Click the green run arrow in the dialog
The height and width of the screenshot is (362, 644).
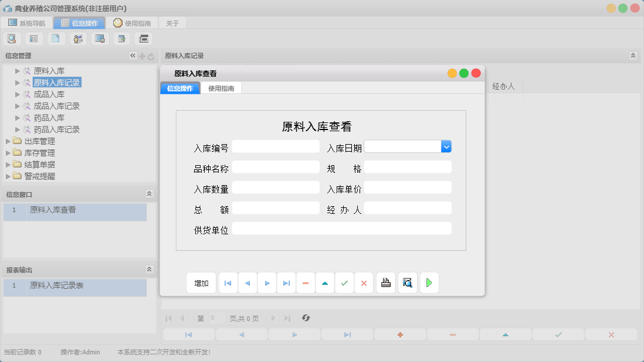(429, 282)
